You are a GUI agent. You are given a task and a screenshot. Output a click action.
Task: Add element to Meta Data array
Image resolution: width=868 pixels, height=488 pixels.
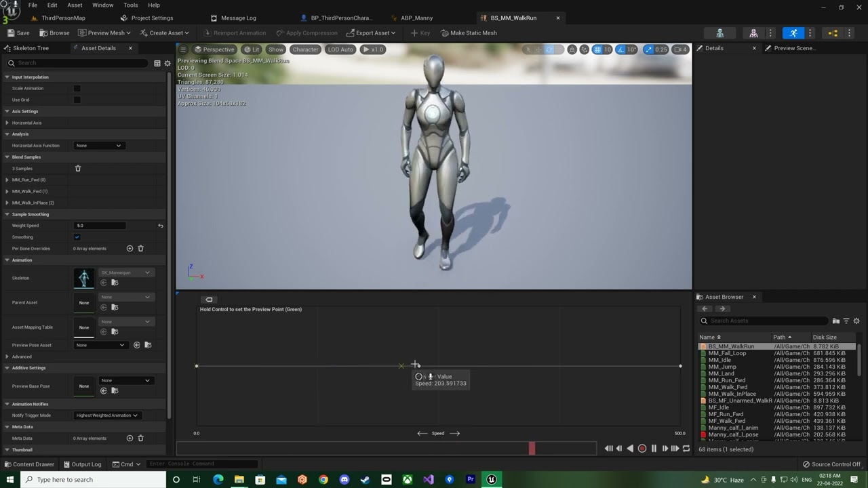tap(130, 439)
